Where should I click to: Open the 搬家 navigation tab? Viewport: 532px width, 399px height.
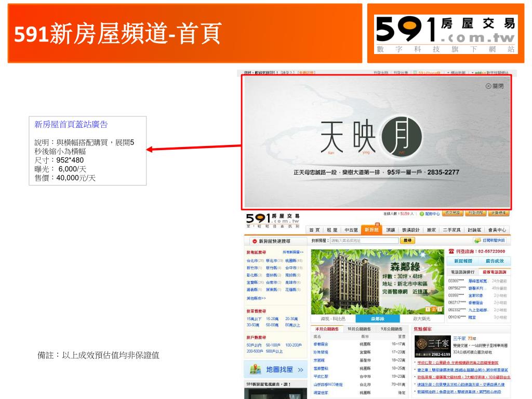[x=431, y=230]
